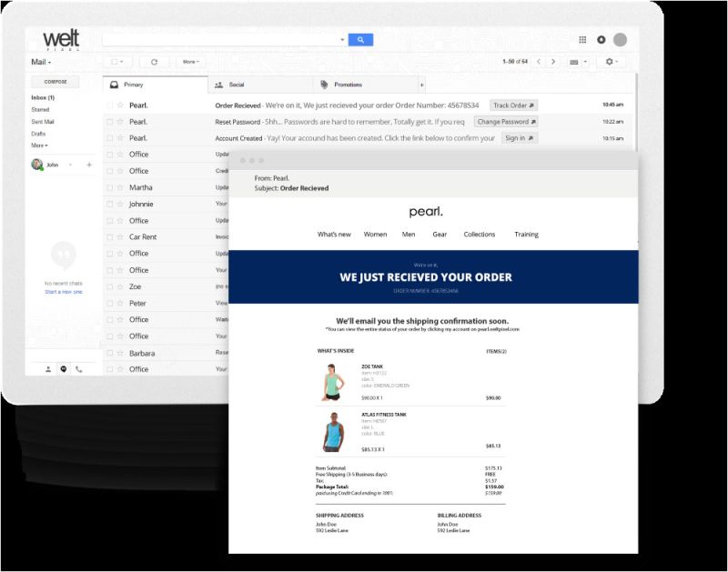Open the select-all checkbox dropdown arrow
Screen dimensions: 728x572
(120, 62)
